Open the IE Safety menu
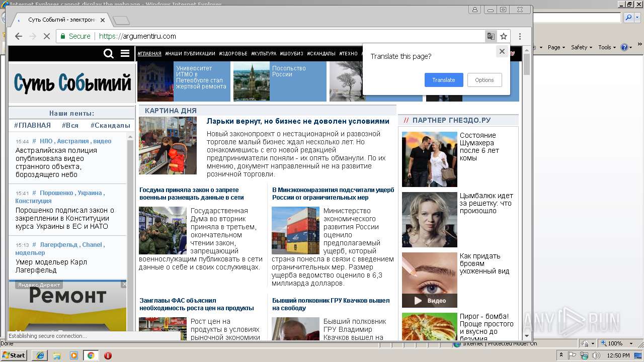644x362 pixels. 581,47
